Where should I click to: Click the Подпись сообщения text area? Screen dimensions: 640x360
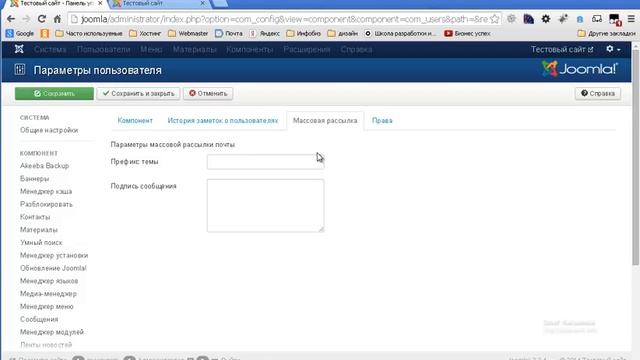click(x=266, y=205)
